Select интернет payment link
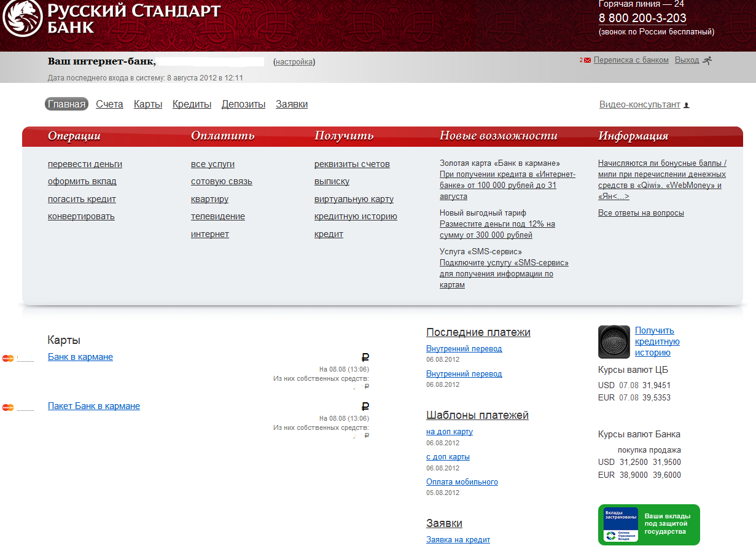Screen dimensions: 756x546 pos(210,234)
